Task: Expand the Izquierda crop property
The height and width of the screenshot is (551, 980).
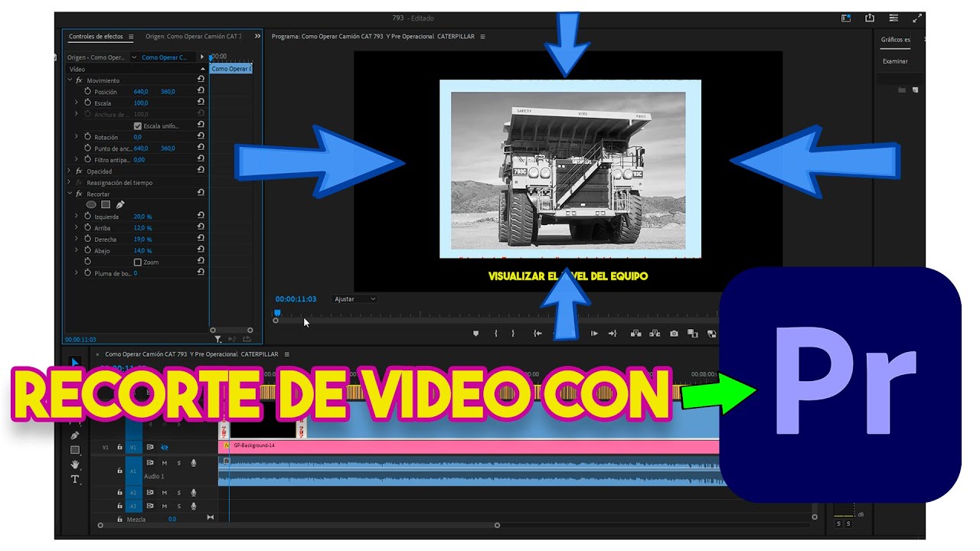Action: 76,217
